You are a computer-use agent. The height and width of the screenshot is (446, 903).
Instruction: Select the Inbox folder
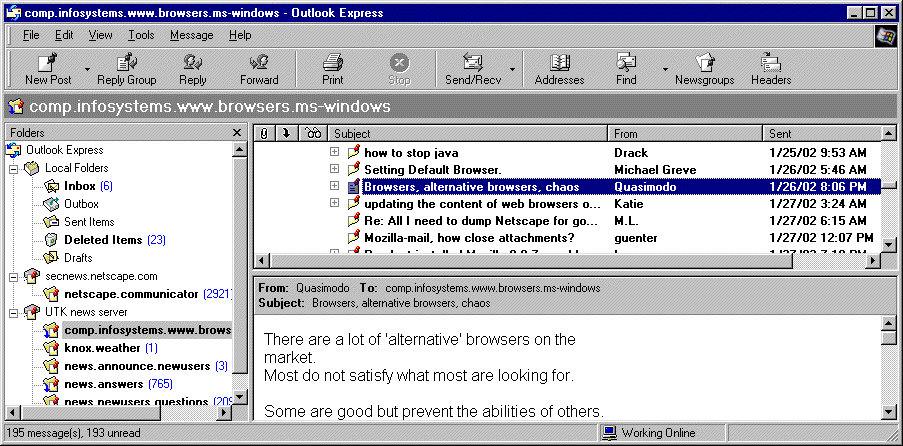click(79, 186)
